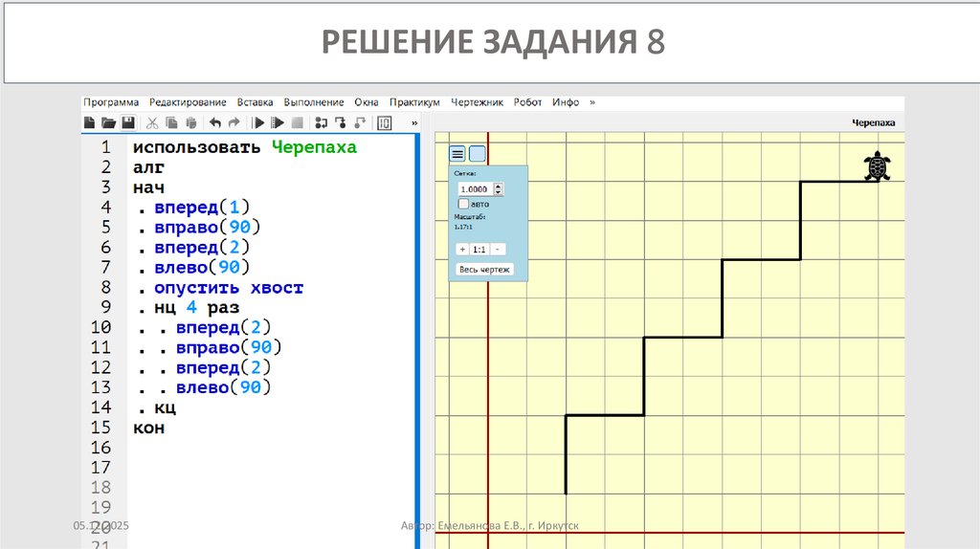Click the code 'вправо(90)' on line 11

tap(229, 347)
